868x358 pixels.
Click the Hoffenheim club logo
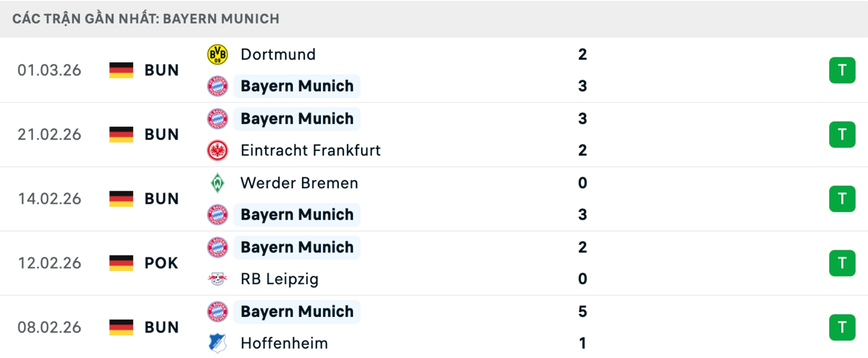tap(217, 343)
